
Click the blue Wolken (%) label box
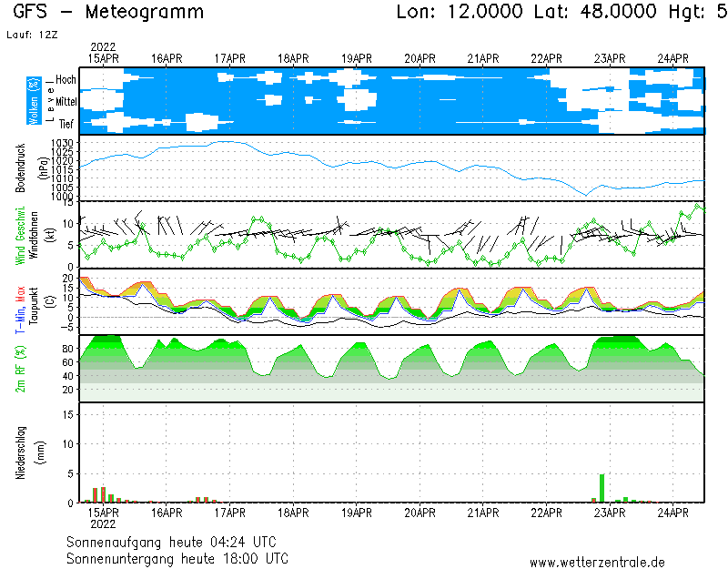click(34, 100)
